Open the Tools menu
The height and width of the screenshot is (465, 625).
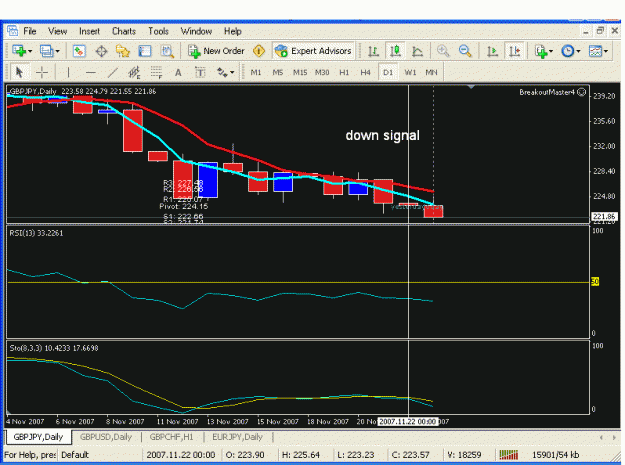point(158,31)
